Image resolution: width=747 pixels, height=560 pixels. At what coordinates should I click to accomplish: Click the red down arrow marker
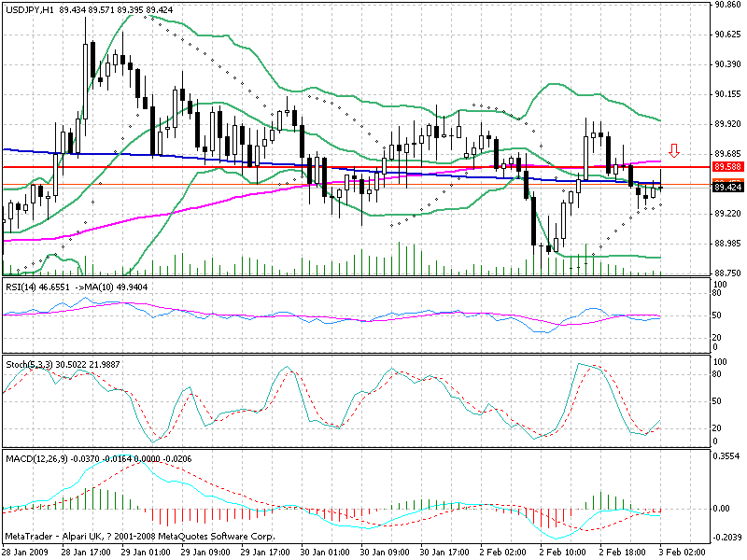point(673,150)
